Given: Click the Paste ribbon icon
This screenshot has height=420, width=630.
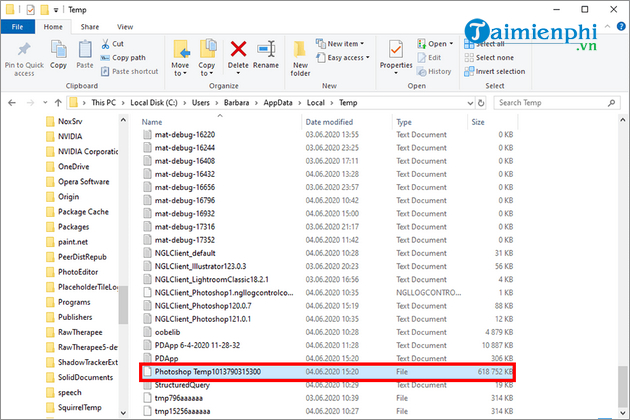Looking at the screenshot, I should click(85, 50).
